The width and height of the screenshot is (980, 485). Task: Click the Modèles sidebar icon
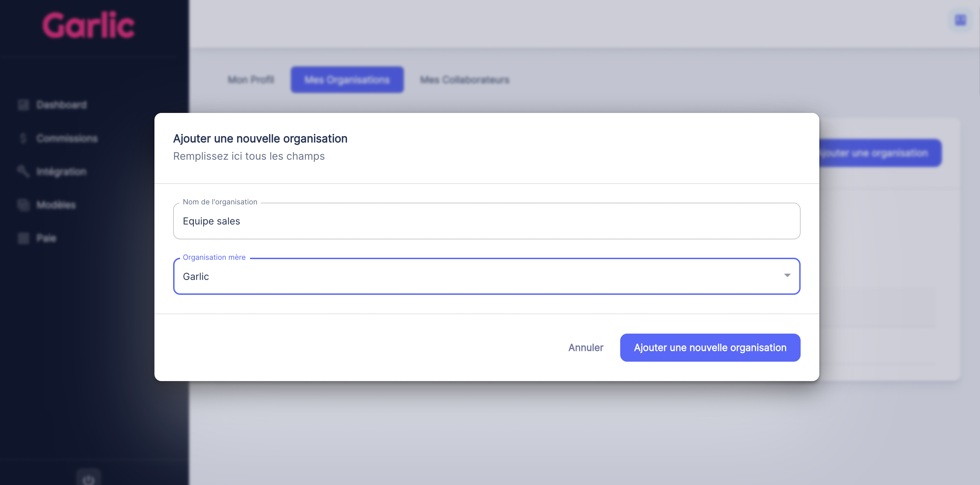[24, 205]
